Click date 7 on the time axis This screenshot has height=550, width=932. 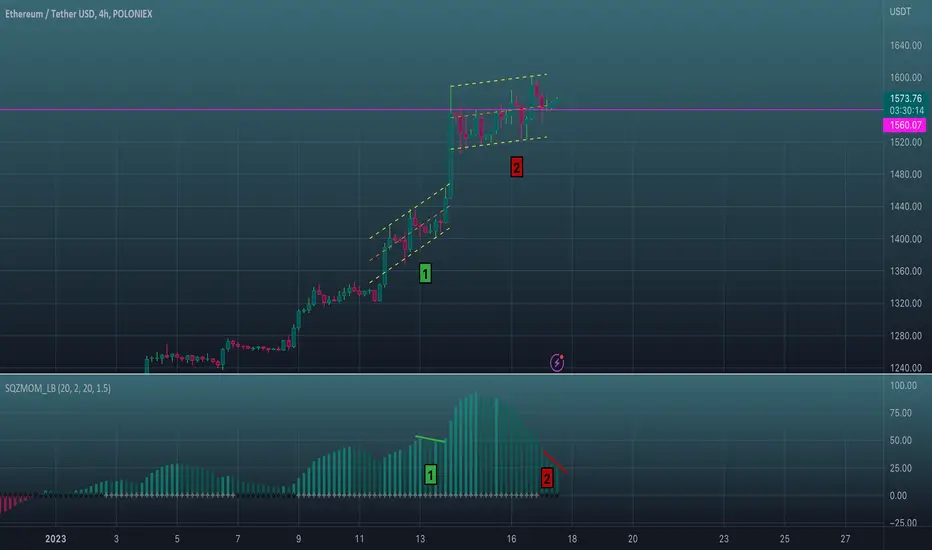(x=238, y=539)
